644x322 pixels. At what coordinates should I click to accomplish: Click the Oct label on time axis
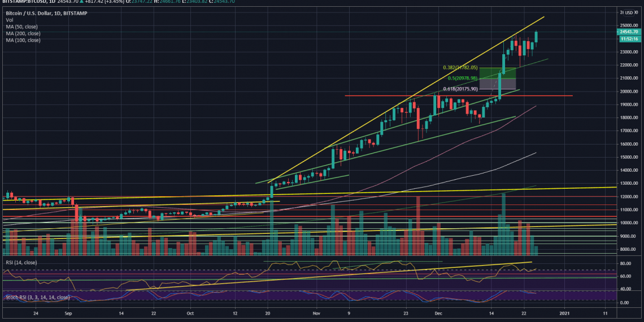click(190, 312)
